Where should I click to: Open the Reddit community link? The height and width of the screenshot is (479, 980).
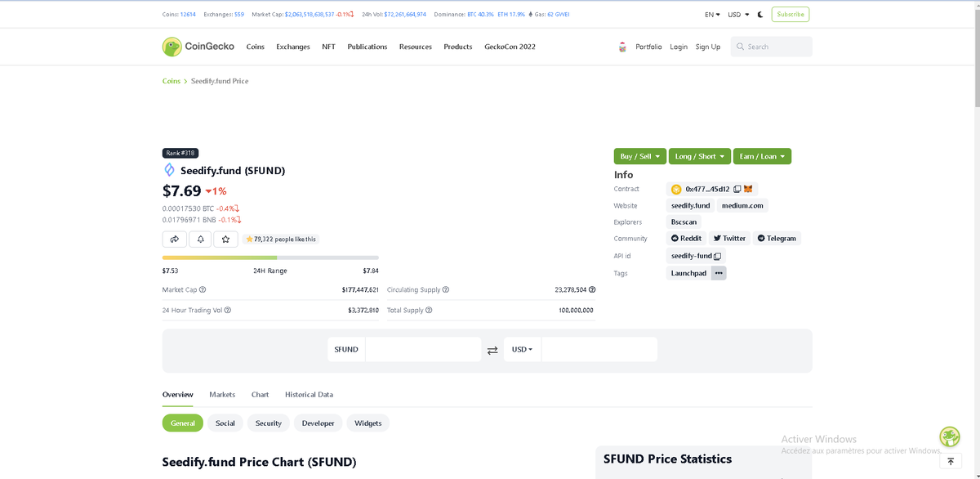tap(686, 239)
